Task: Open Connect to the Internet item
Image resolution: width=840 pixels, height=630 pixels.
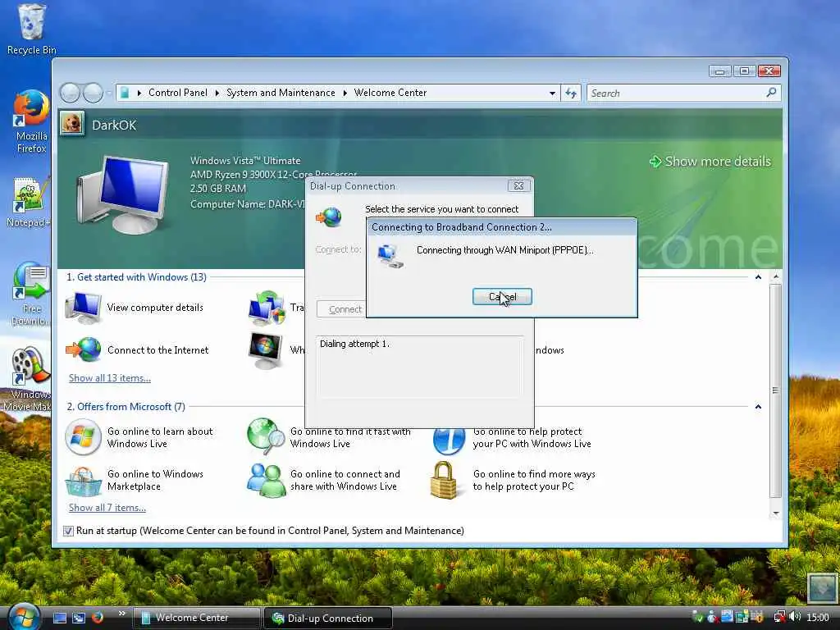Action: [x=137, y=349]
